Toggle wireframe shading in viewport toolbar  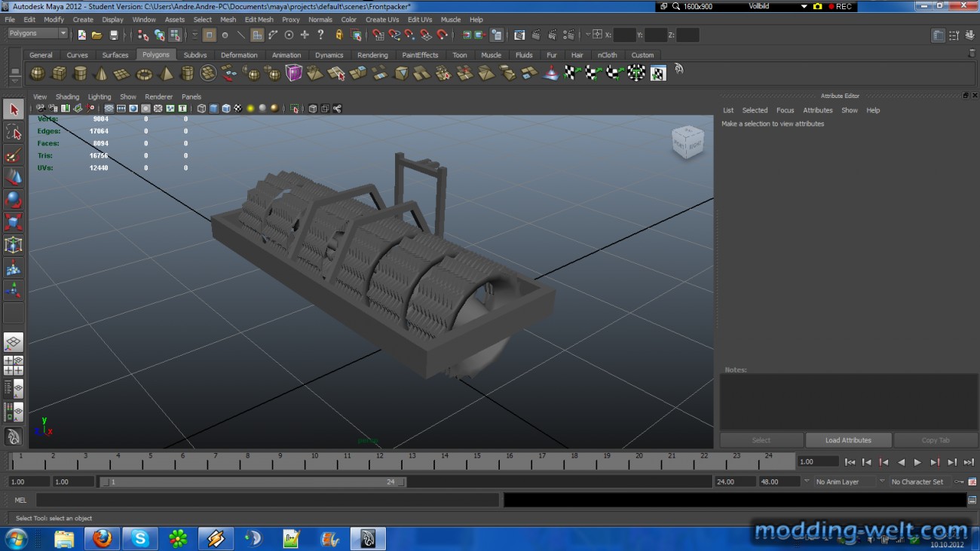(201, 109)
